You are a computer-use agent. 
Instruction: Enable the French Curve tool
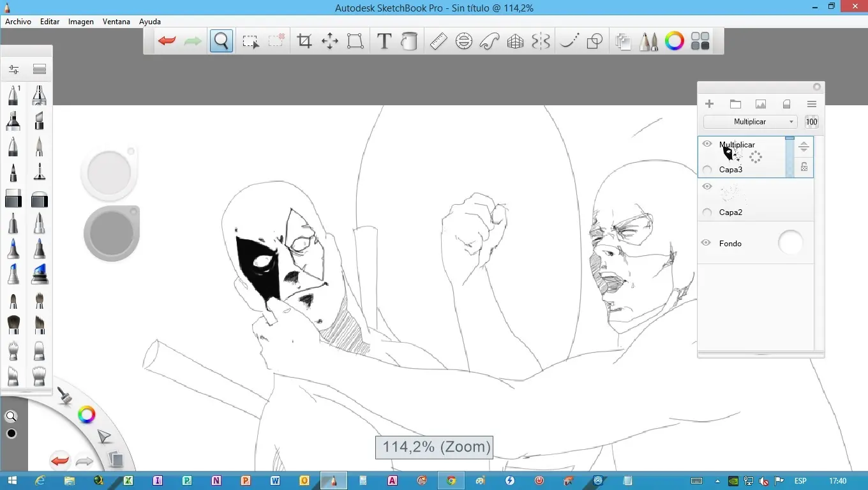(x=489, y=41)
